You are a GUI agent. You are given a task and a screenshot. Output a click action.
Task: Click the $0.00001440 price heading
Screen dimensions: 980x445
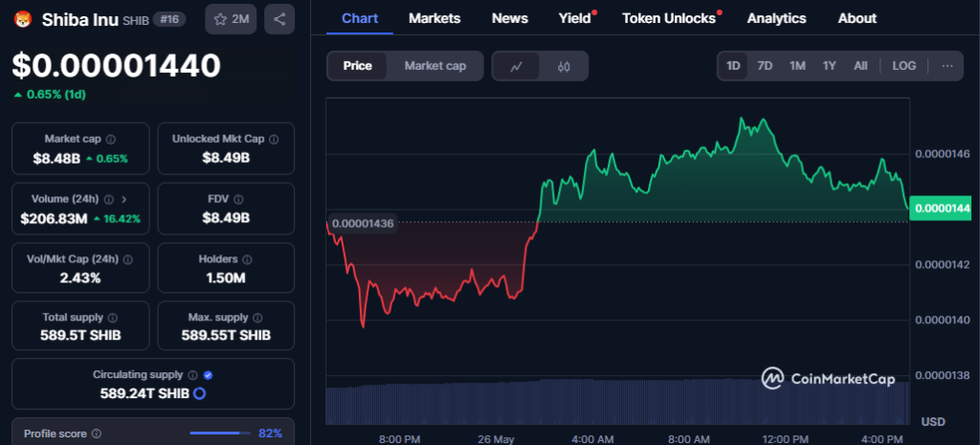click(116, 66)
